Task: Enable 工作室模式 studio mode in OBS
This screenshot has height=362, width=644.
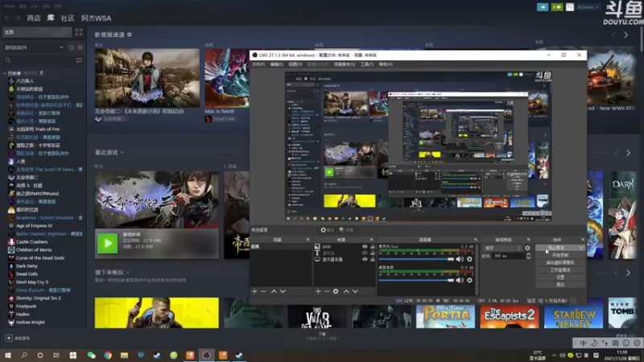Action: click(x=560, y=270)
